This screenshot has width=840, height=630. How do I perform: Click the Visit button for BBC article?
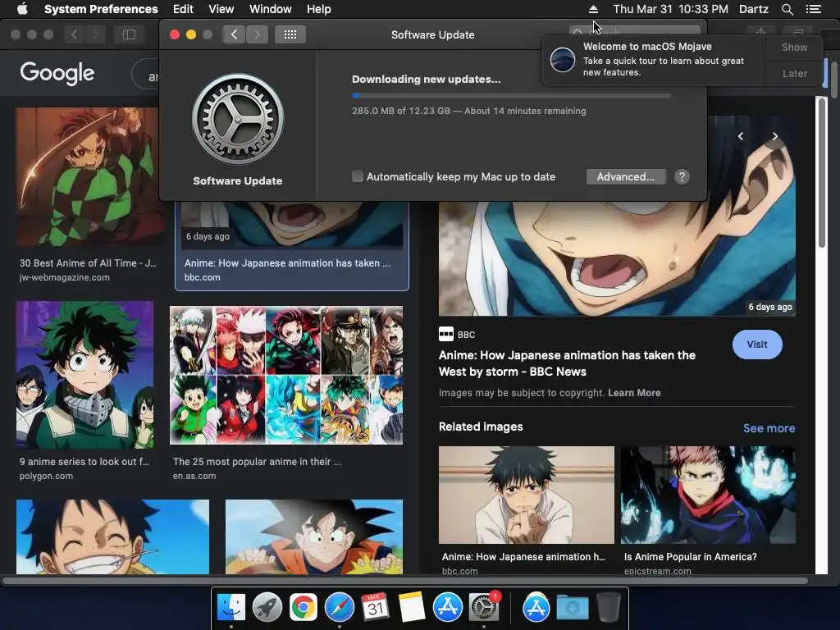(757, 345)
